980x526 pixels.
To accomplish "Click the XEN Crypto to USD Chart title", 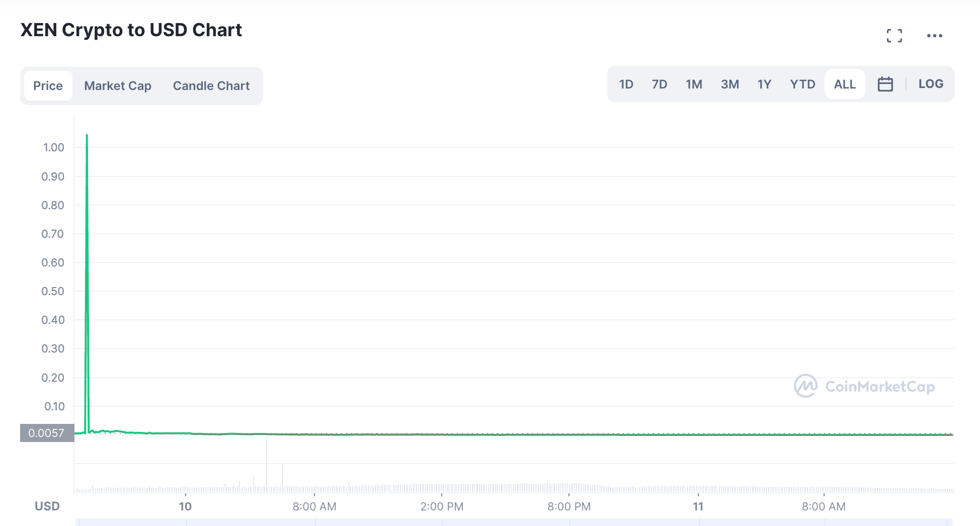I will pos(131,30).
